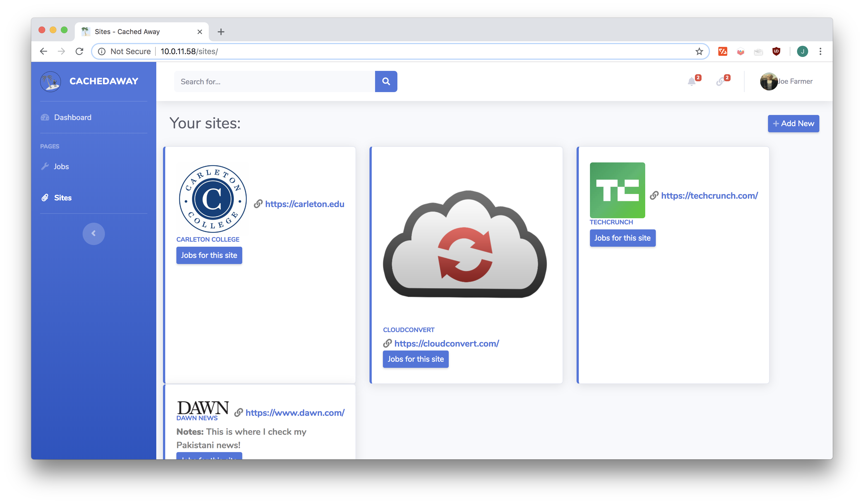Bookmark this page with the star icon

pos(699,51)
